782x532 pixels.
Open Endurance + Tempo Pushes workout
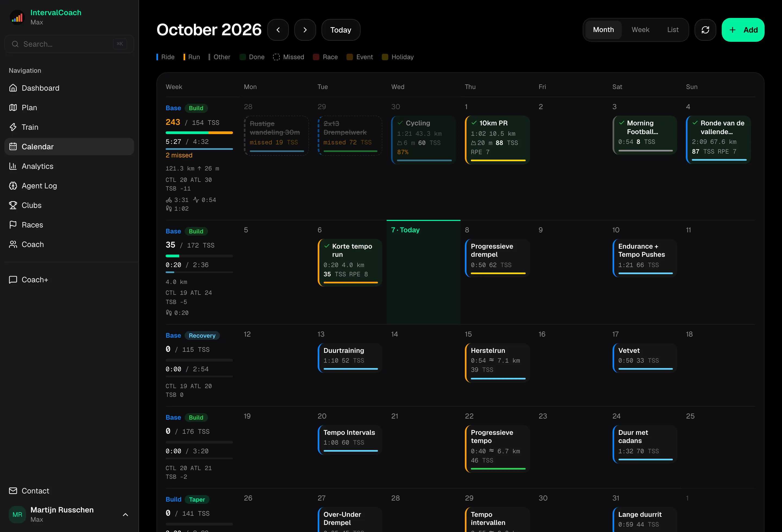644,258
